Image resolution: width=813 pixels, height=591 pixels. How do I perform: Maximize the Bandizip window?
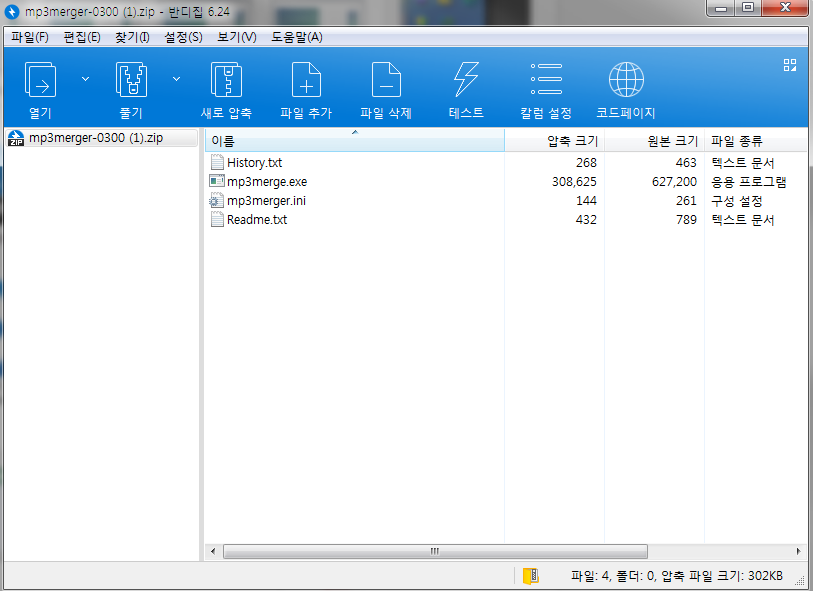[747, 8]
